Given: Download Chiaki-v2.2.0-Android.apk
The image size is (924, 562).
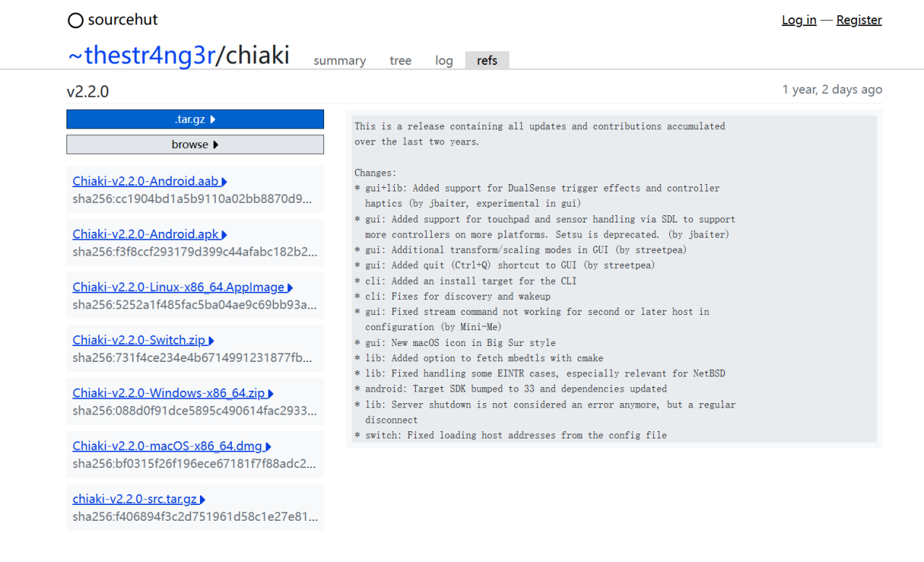Looking at the screenshot, I should [150, 234].
